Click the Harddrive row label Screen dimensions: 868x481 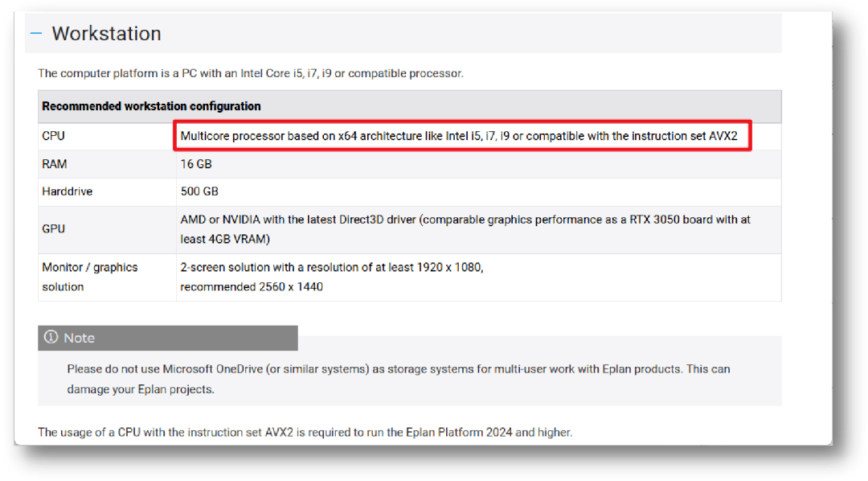click(x=68, y=191)
